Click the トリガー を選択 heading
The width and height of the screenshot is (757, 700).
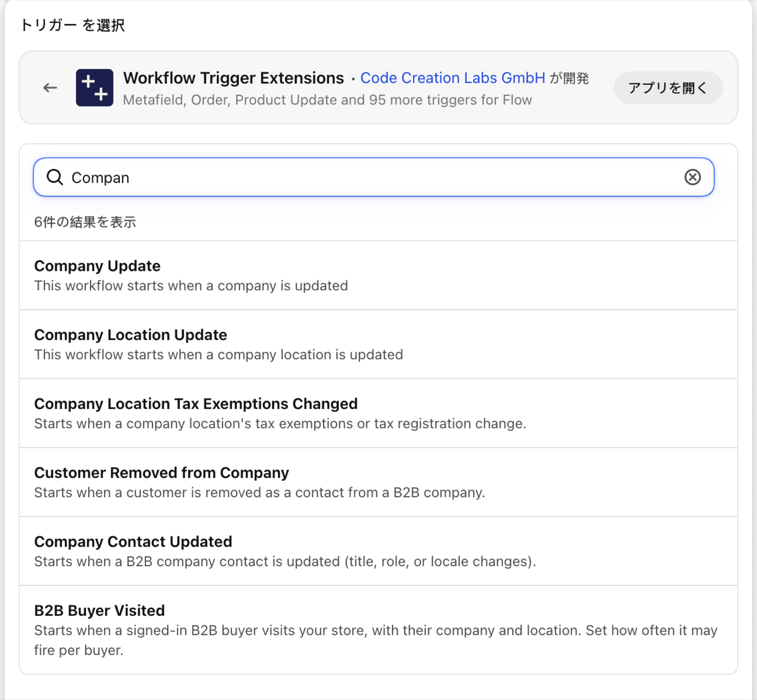coord(72,25)
